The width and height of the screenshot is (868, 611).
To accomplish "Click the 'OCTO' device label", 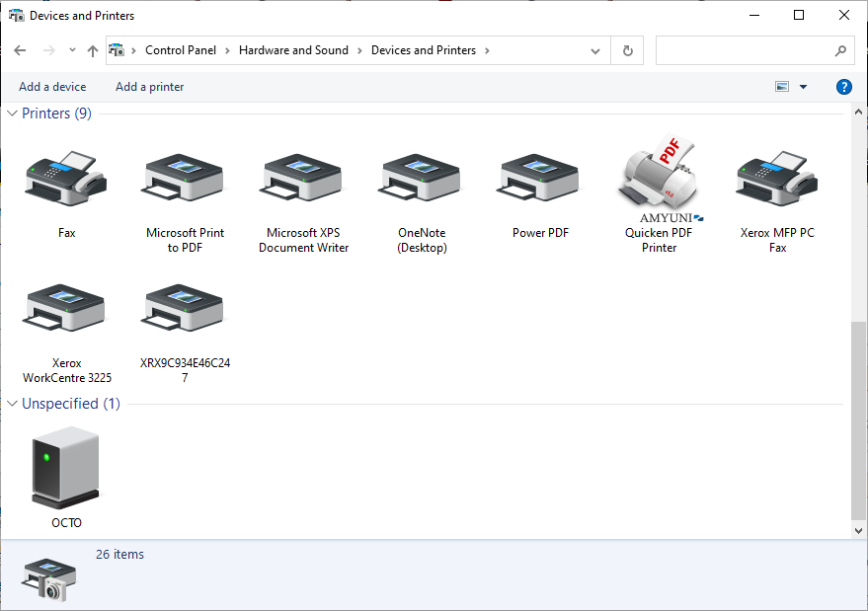I will point(66,523).
